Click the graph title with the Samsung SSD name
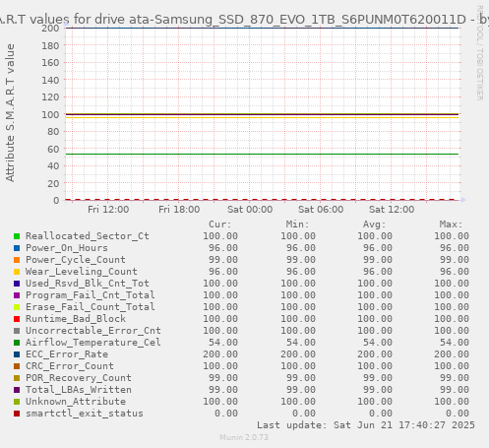Viewport: 489px width, 448px height. point(244,20)
